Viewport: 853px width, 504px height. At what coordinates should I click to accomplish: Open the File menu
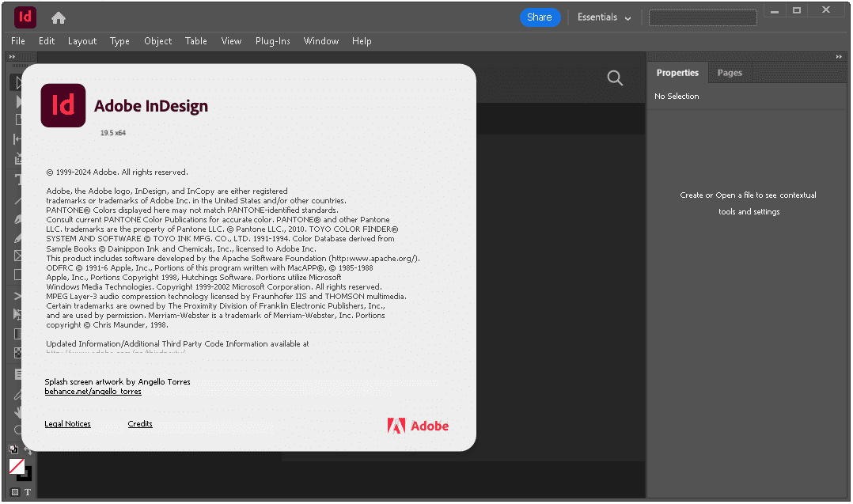point(18,41)
